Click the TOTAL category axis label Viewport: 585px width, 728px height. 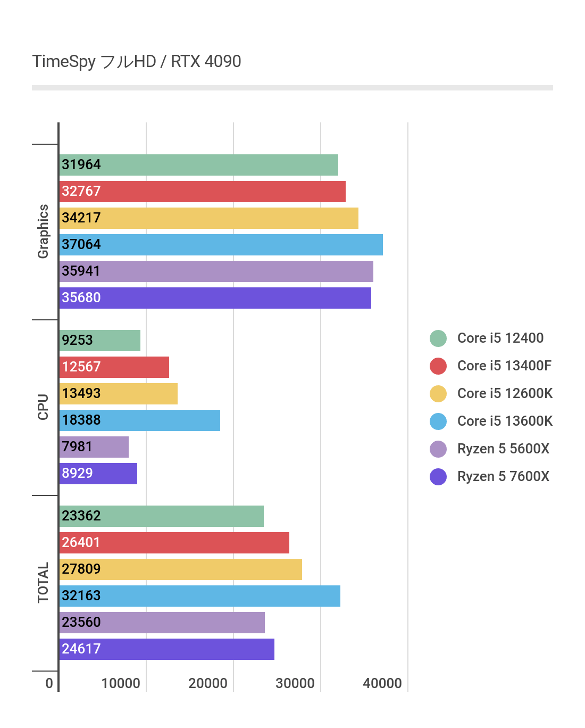pyautogui.click(x=43, y=583)
